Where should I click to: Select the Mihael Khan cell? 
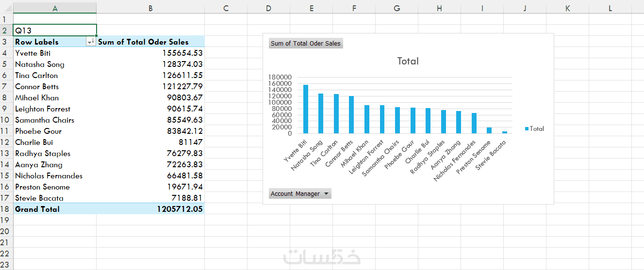pyautogui.click(x=55, y=97)
